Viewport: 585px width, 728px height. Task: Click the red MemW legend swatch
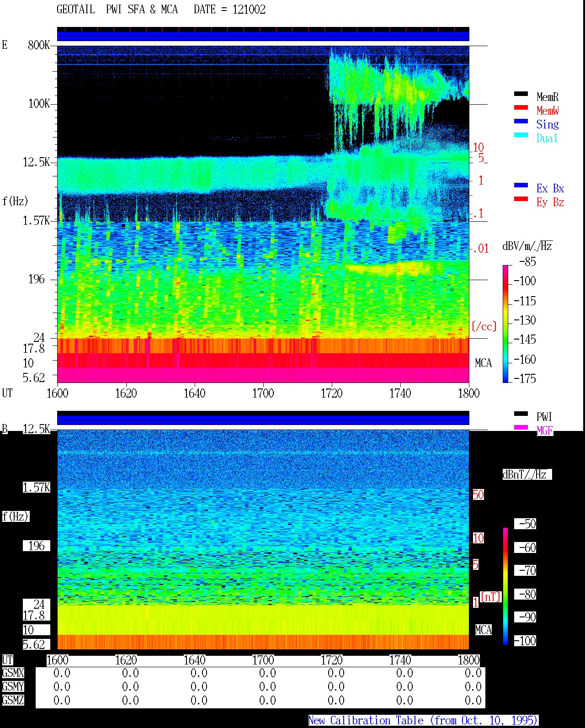(521, 108)
